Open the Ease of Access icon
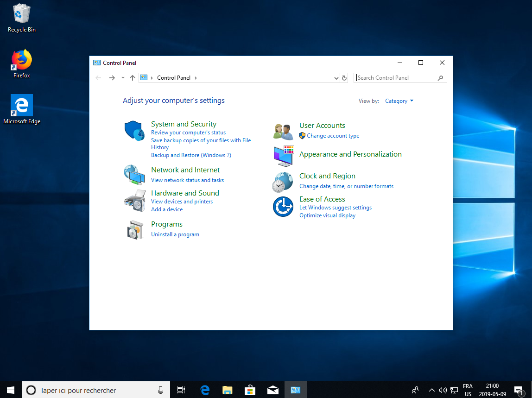The image size is (532, 398). tap(283, 207)
